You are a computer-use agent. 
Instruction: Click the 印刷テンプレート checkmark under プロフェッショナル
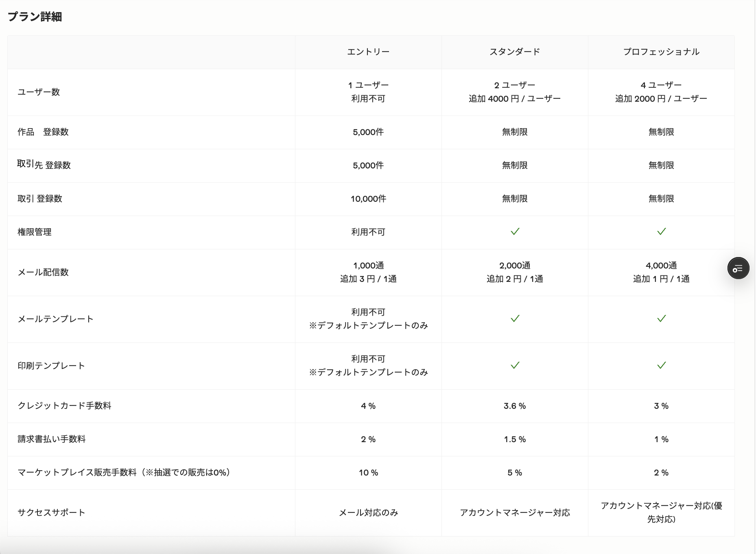coord(661,366)
